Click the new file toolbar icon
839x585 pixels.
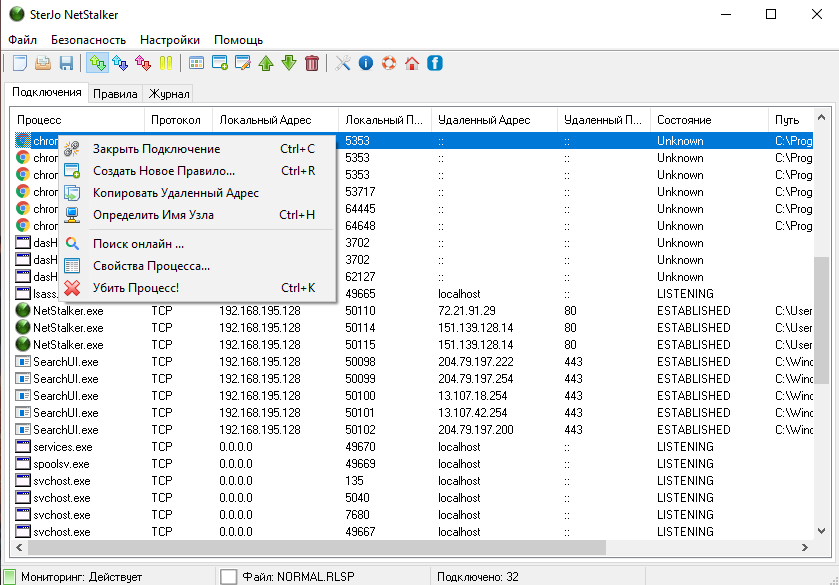19,63
